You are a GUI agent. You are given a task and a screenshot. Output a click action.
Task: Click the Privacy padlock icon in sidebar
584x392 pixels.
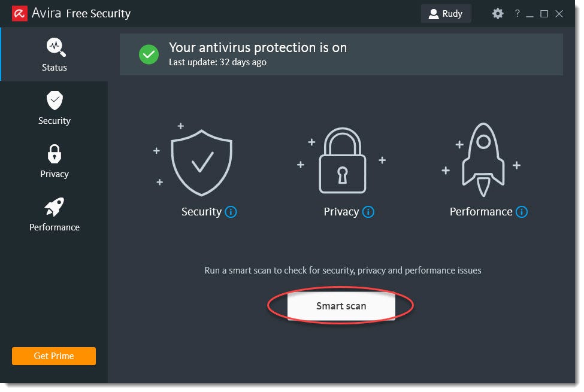click(x=54, y=153)
